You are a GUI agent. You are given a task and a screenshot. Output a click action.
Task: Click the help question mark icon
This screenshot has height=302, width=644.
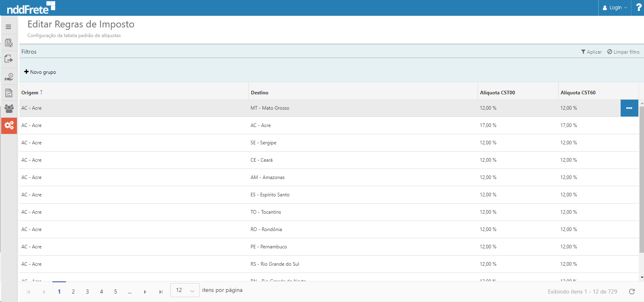tap(638, 7)
